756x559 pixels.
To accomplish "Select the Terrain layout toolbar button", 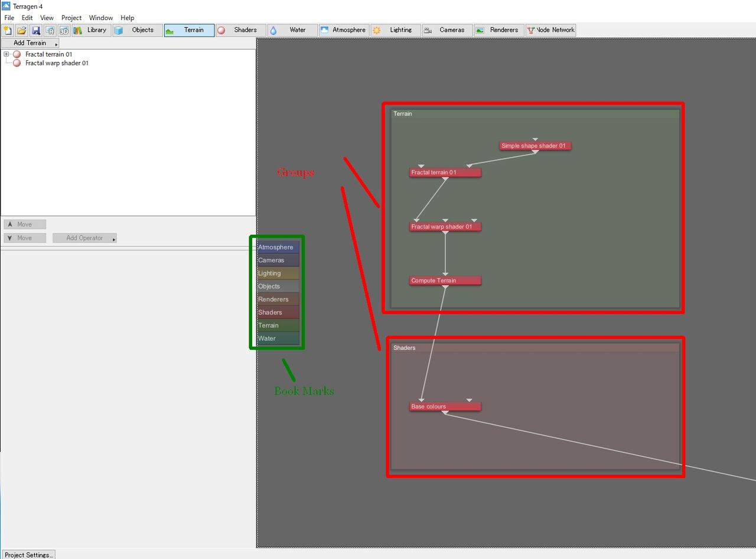I will [x=189, y=30].
